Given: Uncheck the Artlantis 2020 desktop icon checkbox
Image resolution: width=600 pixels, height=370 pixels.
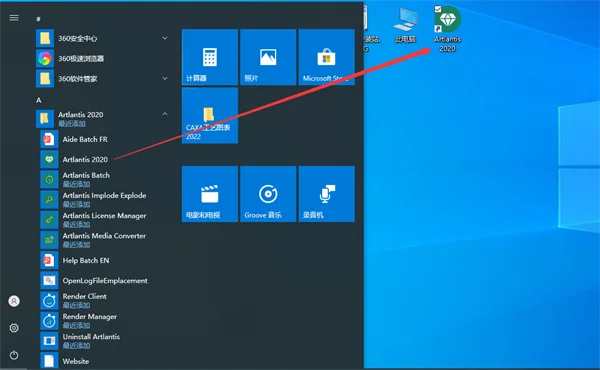Looking at the screenshot, I should (438, 9).
